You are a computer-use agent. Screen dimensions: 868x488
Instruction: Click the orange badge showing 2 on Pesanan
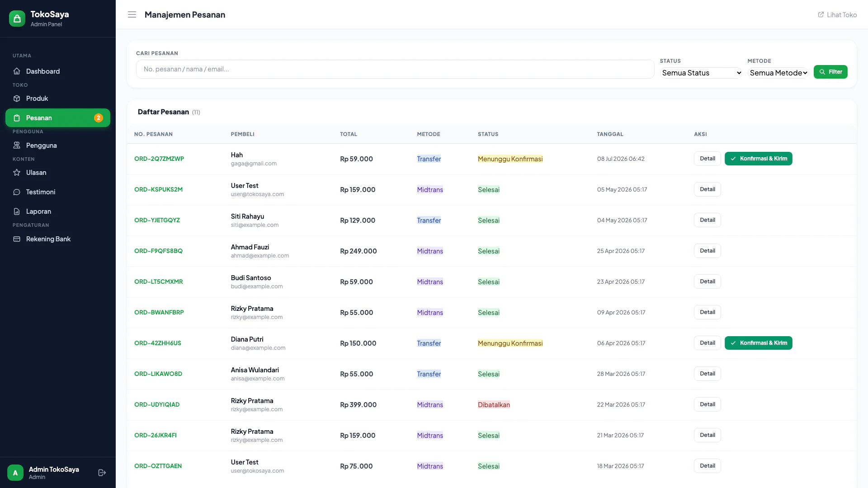click(x=99, y=118)
